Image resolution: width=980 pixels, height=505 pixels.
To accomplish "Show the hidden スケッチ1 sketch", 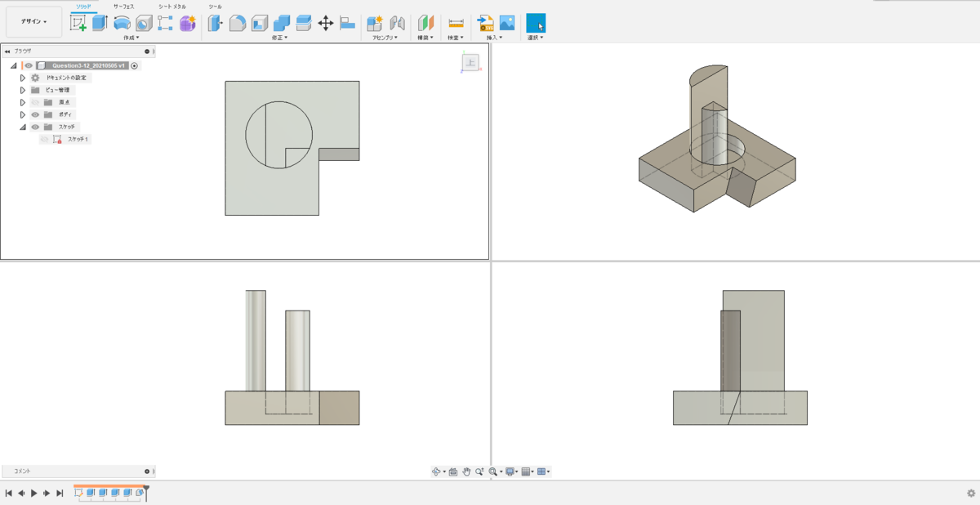I will (44, 139).
